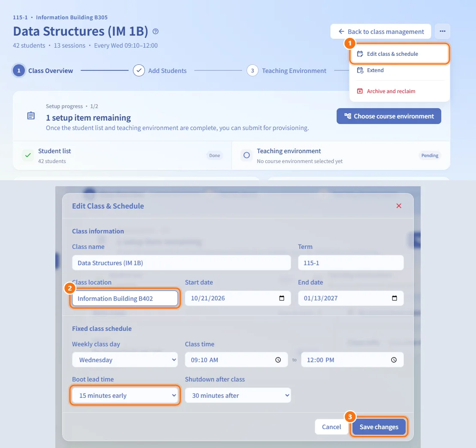Open the three-dot more options menu
The height and width of the screenshot is (448, 476).
(442, 31)
